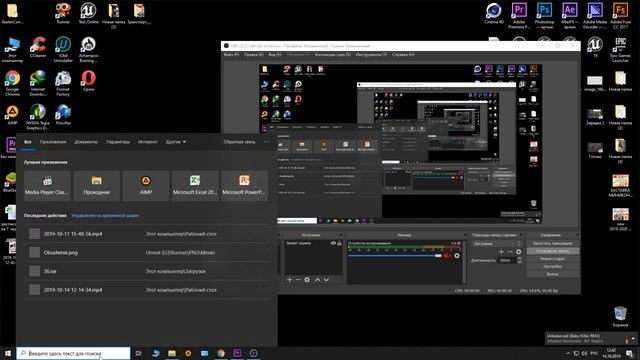Open Windows Start menu button
This screenshot has width=640, height=360.
pos(8,353)
